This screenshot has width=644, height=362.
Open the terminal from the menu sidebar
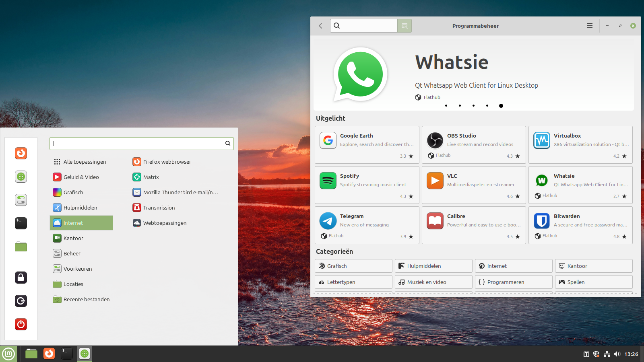point(21,223)
